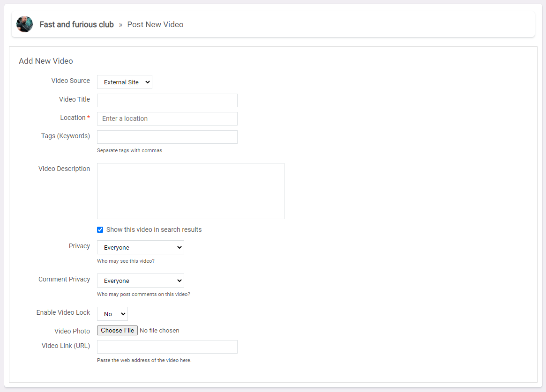This screenshot has height=392, width=546.
Task: Open the Privacy dropdown
Action: (140, 247)
